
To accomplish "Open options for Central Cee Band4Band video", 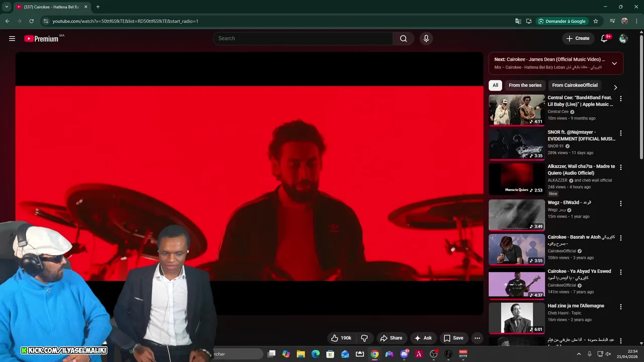I will (x=620, y=99).
